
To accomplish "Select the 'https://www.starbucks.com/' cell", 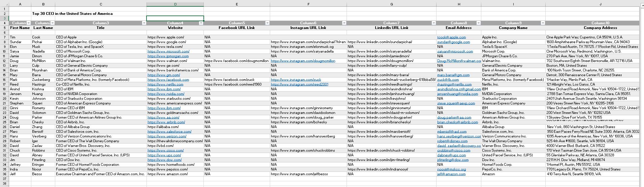I will coord(175,98).
